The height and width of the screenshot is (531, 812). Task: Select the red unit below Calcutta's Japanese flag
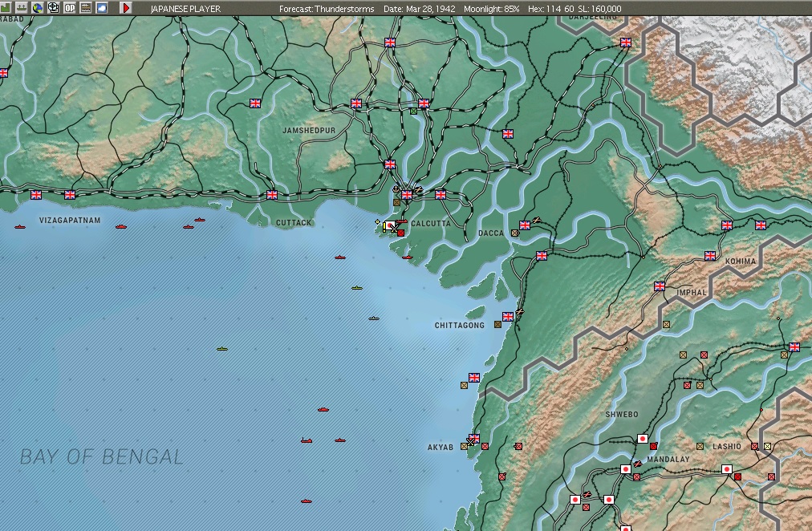(401, 233)
